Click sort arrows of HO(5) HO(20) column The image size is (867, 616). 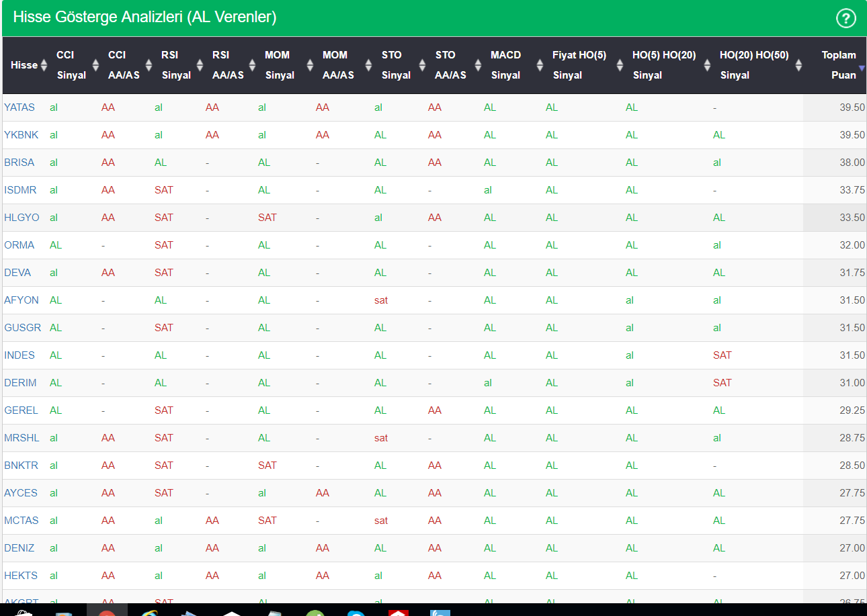pos(707,65)
